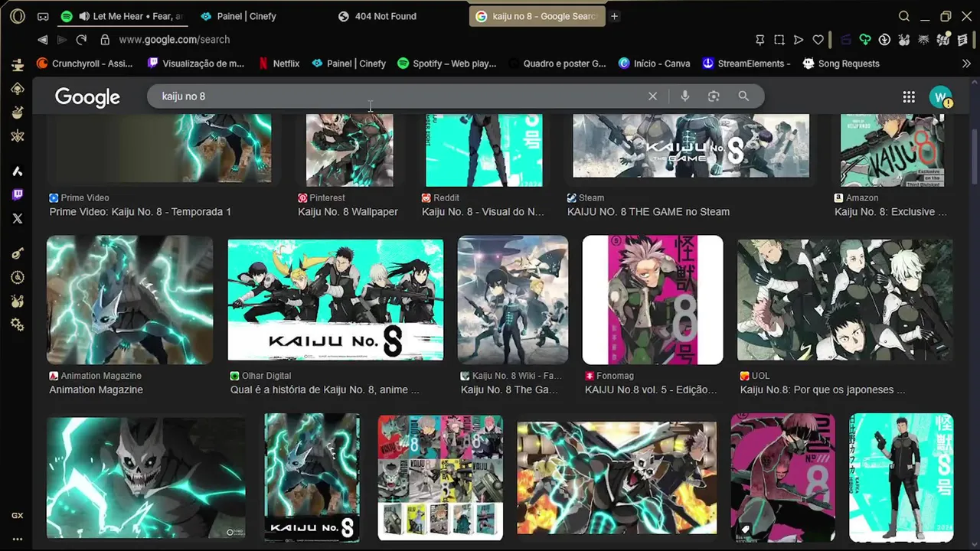
Task: Open the Google apps grid
Action: coord(909,96)
